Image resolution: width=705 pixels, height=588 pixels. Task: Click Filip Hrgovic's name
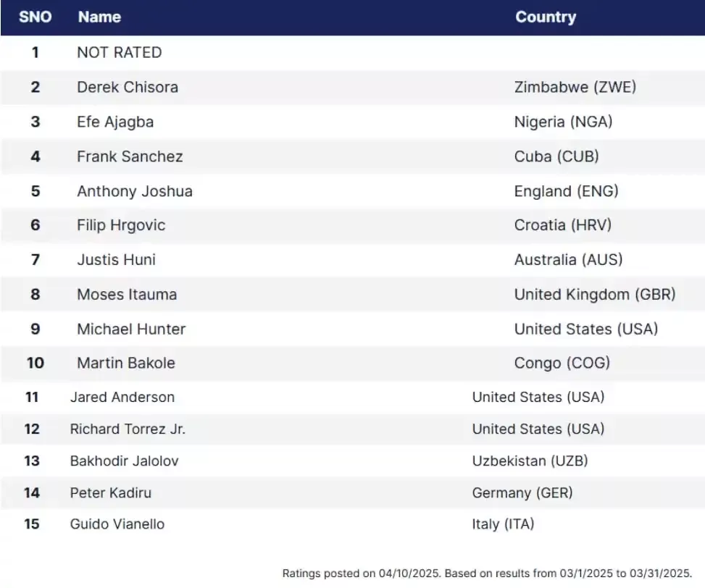pos(122,225)
